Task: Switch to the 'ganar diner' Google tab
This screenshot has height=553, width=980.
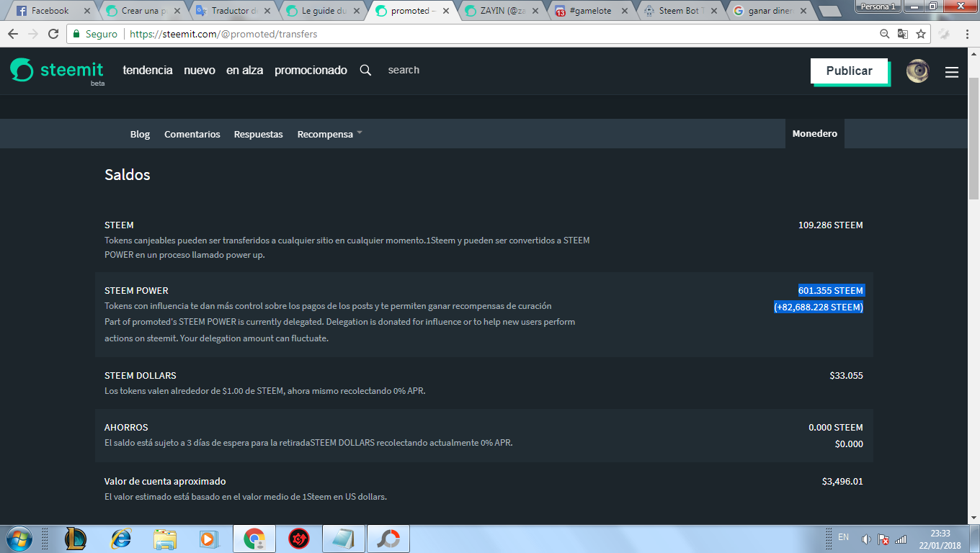Action: (x=770, y=11)
